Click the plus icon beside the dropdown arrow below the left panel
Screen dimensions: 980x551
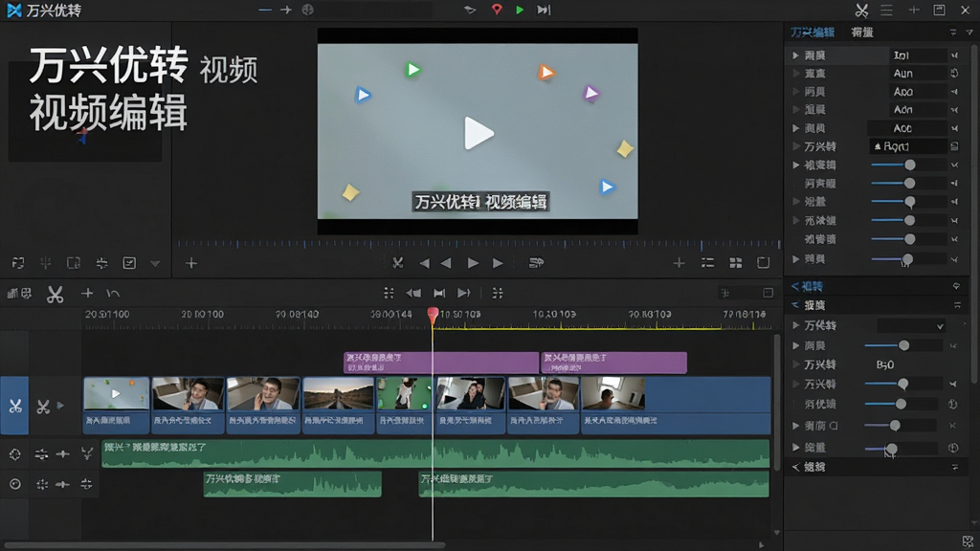click(191, 263)
